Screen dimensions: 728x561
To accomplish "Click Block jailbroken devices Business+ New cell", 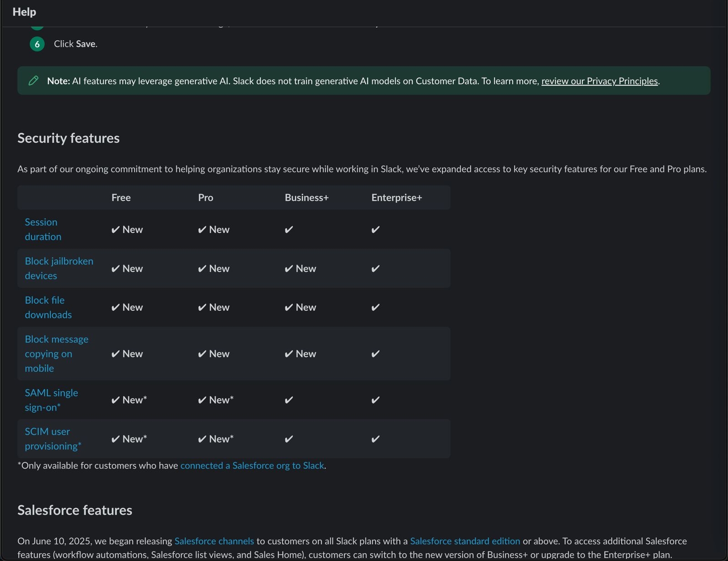I will tap(300, 269).
